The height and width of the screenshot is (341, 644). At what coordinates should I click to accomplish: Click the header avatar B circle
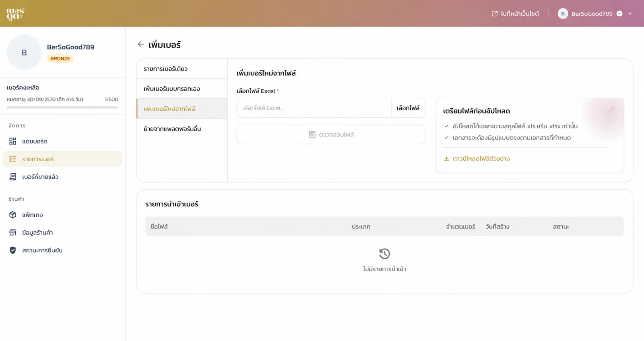click(563, 14)
